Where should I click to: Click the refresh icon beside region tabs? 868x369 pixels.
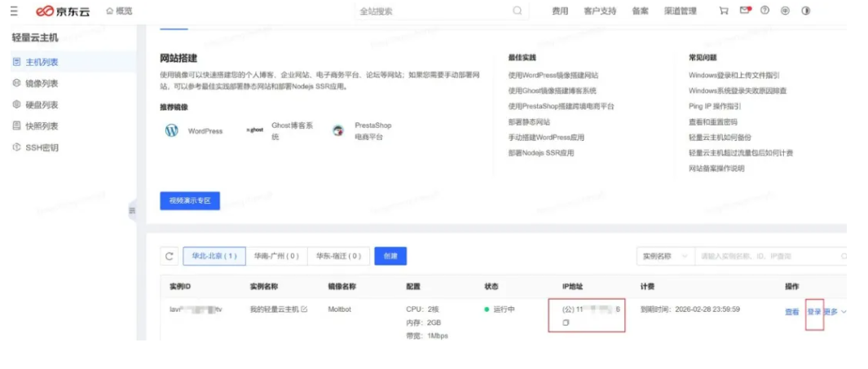point(170,257)
